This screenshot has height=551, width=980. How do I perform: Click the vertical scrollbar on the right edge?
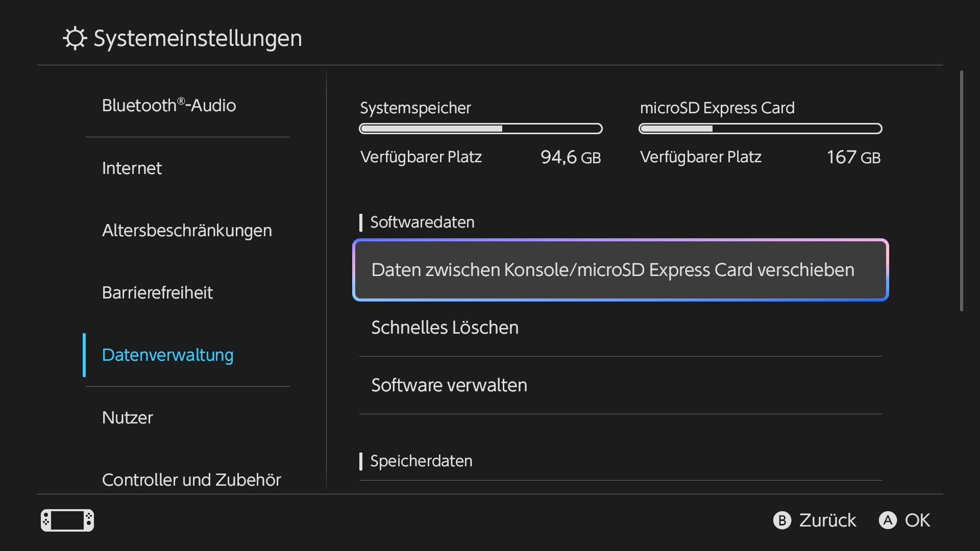962,191
